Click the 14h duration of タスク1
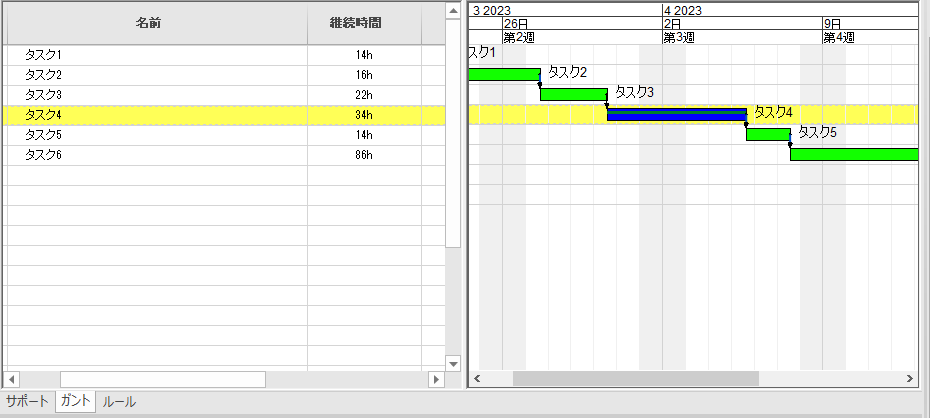This screenshot has width=930, height=418. [x=364, y=55]
